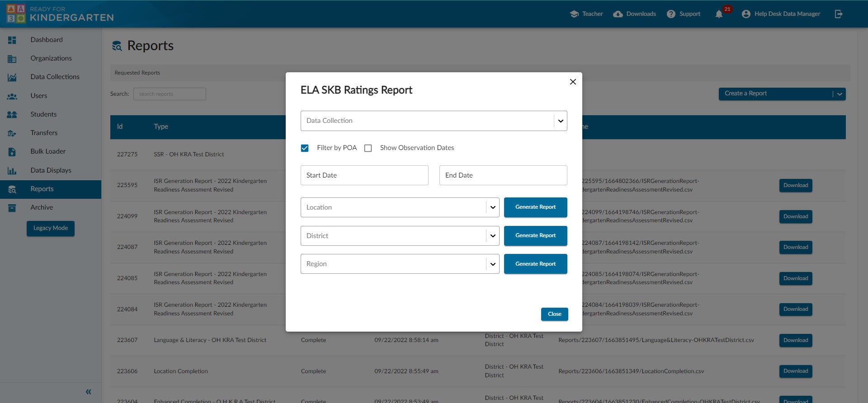Click Help Desk Data Manager label
Viewport: 868px width, 403px height.
click(787, 14)
